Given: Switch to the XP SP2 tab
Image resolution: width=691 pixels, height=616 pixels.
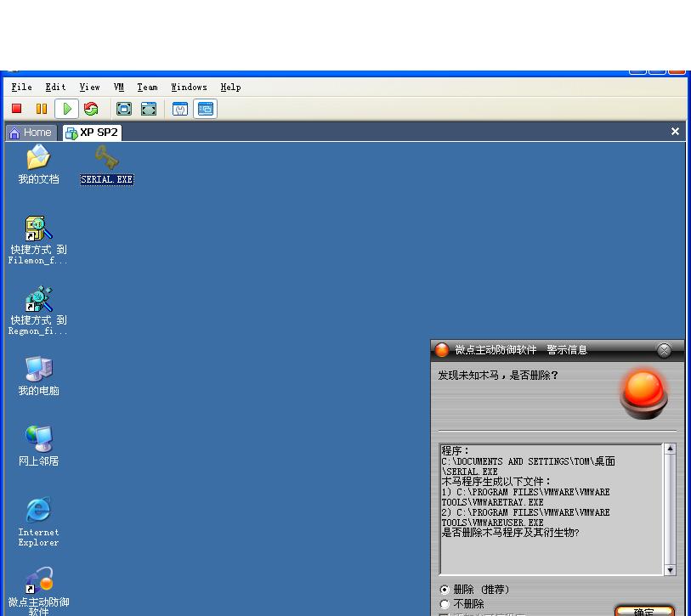Looking at the screenshot, I should [x=92, y=133].
